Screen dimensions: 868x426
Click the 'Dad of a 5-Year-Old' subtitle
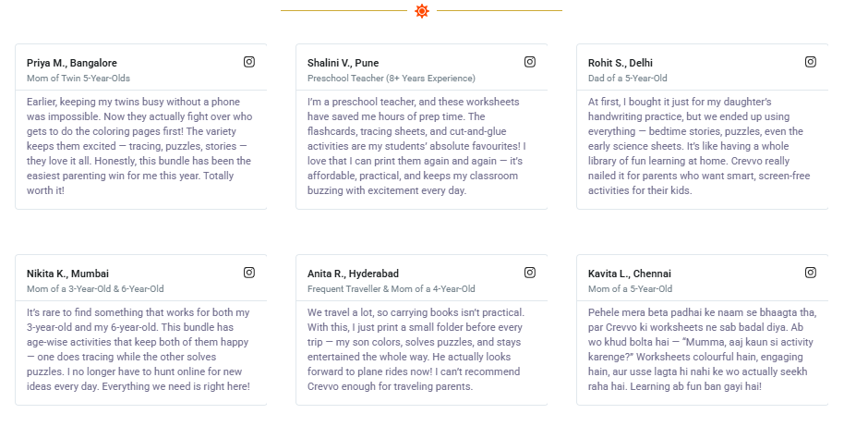pos(628,79)
